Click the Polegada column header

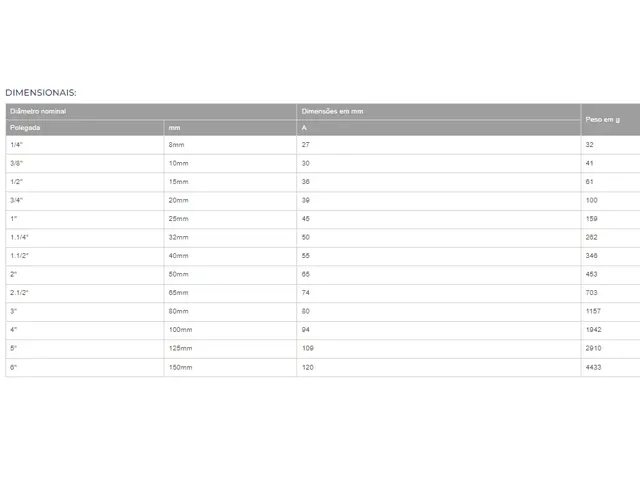(x=85, y=128)
